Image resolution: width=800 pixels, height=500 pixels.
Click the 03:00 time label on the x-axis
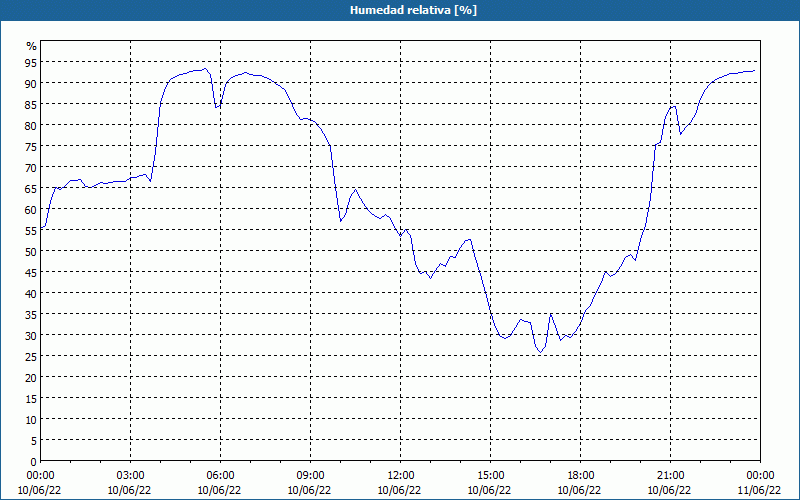tap(130, 476)
